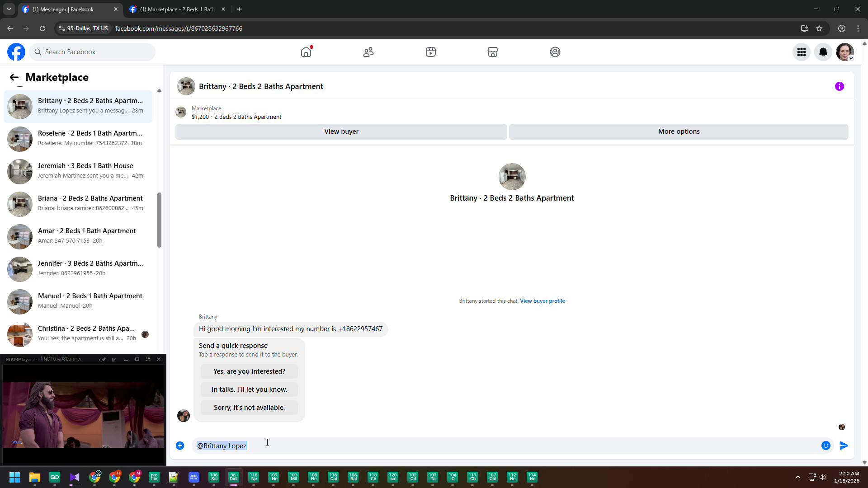Click the plus icon for more actions

[180, 446]
